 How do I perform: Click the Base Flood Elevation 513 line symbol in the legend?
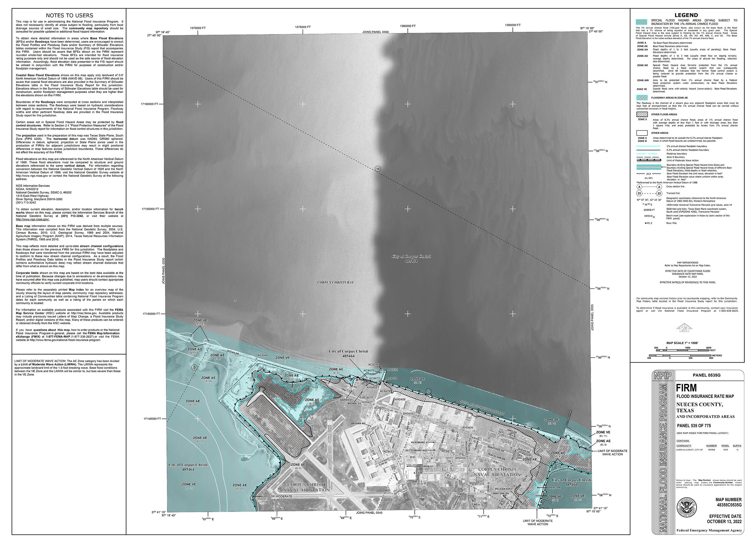click(x=649, y=174)
